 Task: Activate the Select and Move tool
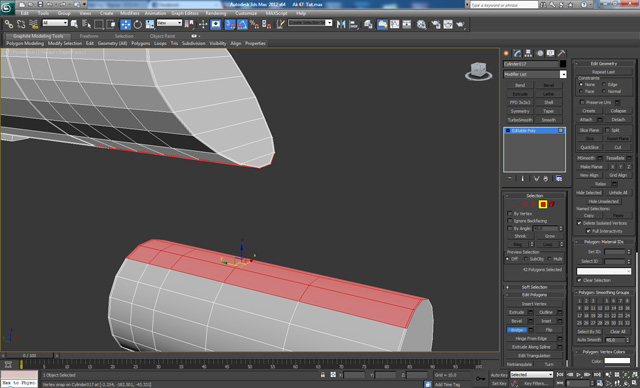tap(126, 24)
